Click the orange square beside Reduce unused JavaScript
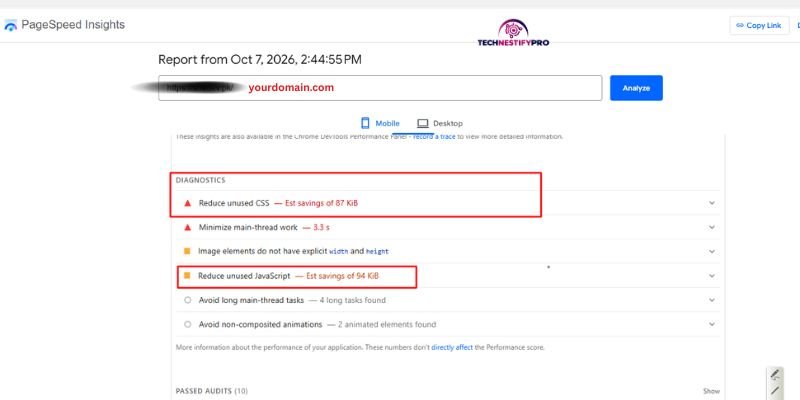Image resolution: width=800 pixels, height=400 pixels. pos(187,276)
